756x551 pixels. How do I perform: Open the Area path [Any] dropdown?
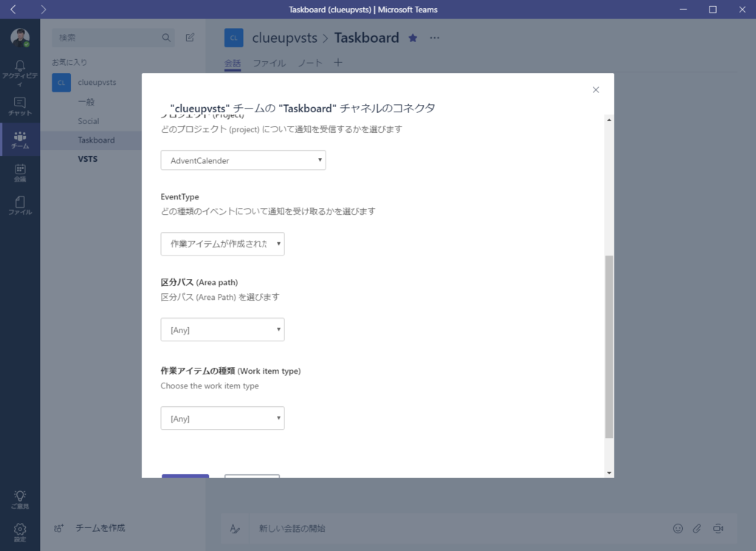coord(222,329)
